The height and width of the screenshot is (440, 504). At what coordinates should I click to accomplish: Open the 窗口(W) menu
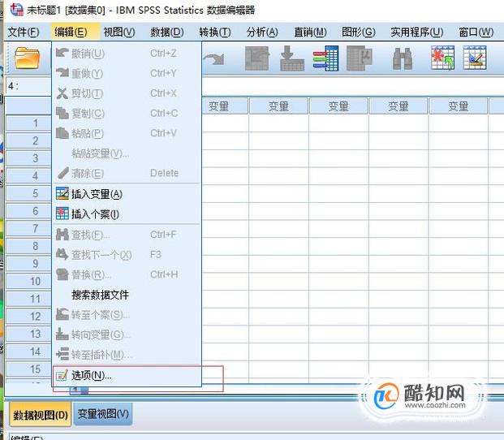pyautogui.click(x=476, y=32)
